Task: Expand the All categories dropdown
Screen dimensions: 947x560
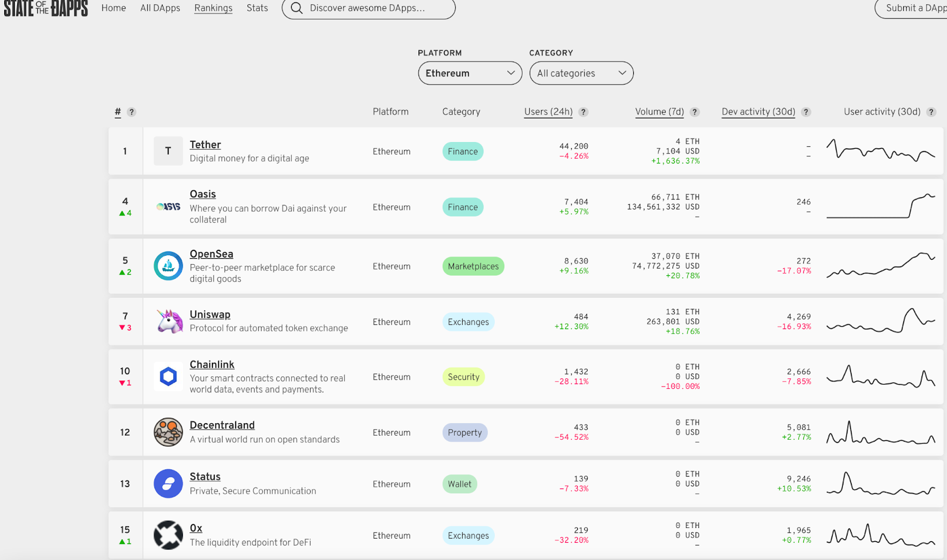Action: tap(581, 73)
